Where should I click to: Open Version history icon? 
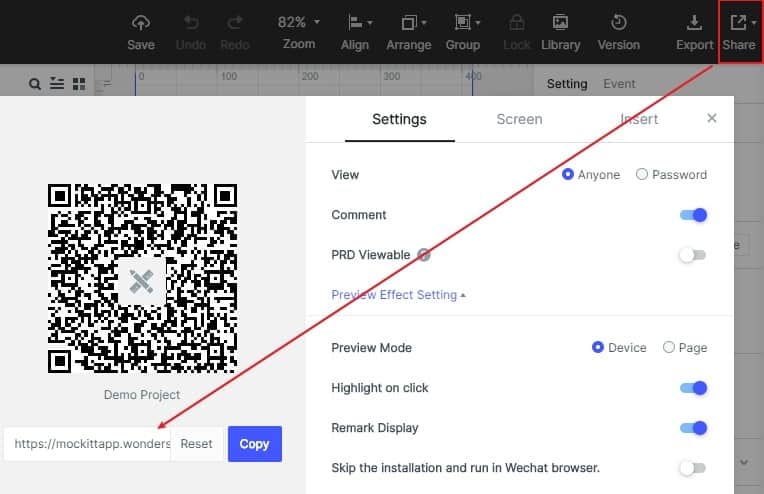pyautogui.click(x=619, y=22)
